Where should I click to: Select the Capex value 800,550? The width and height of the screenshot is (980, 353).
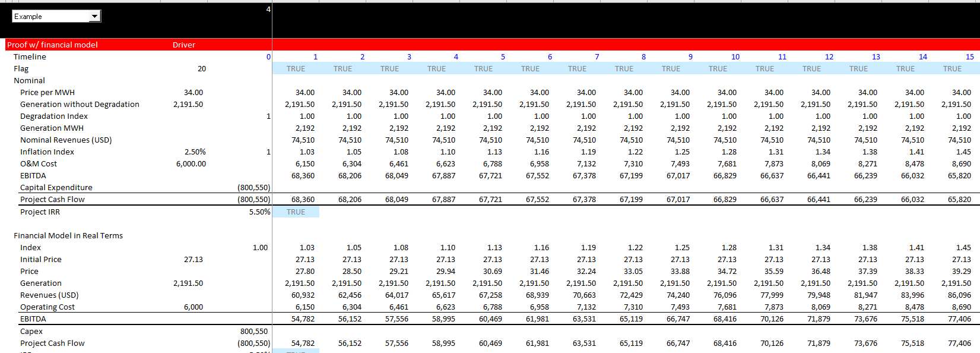click(x=254, y=332)
